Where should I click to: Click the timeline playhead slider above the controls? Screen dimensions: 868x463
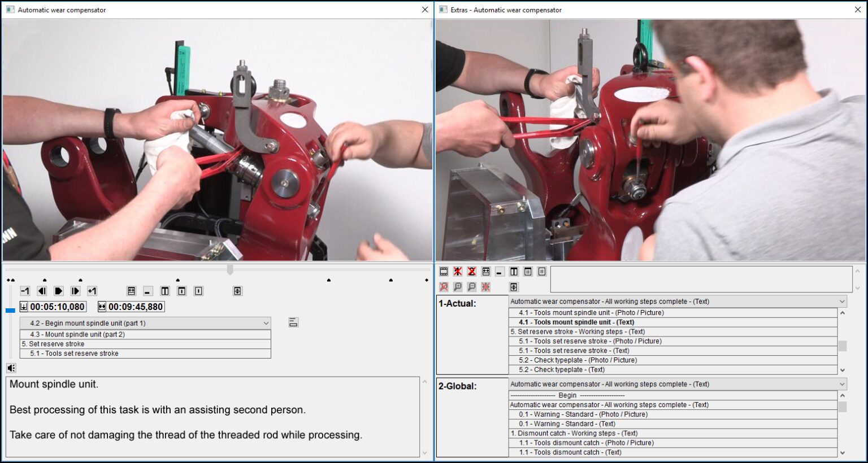(231, 270)
